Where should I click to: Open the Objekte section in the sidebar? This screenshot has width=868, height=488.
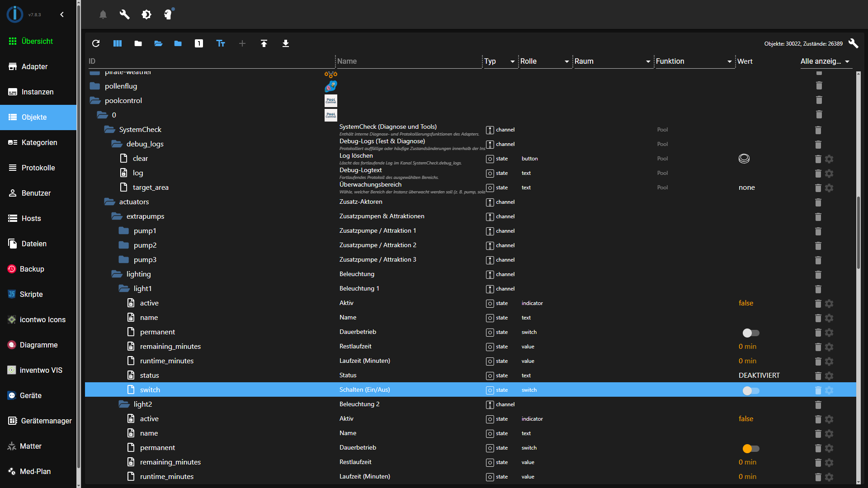tap(34, 117)
